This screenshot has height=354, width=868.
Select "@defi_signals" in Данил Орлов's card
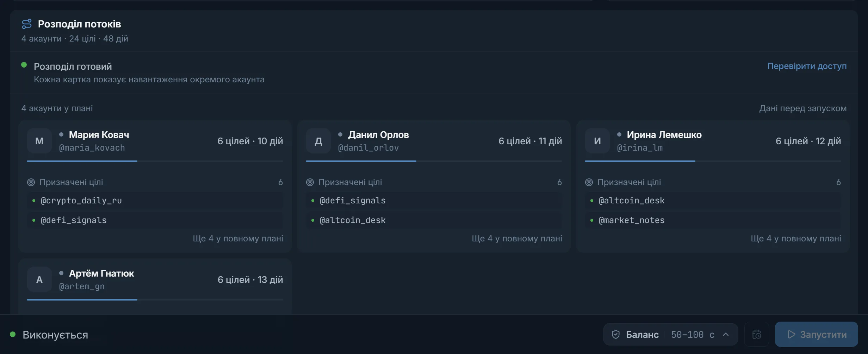pyautogui.click(x=434, y=201)
